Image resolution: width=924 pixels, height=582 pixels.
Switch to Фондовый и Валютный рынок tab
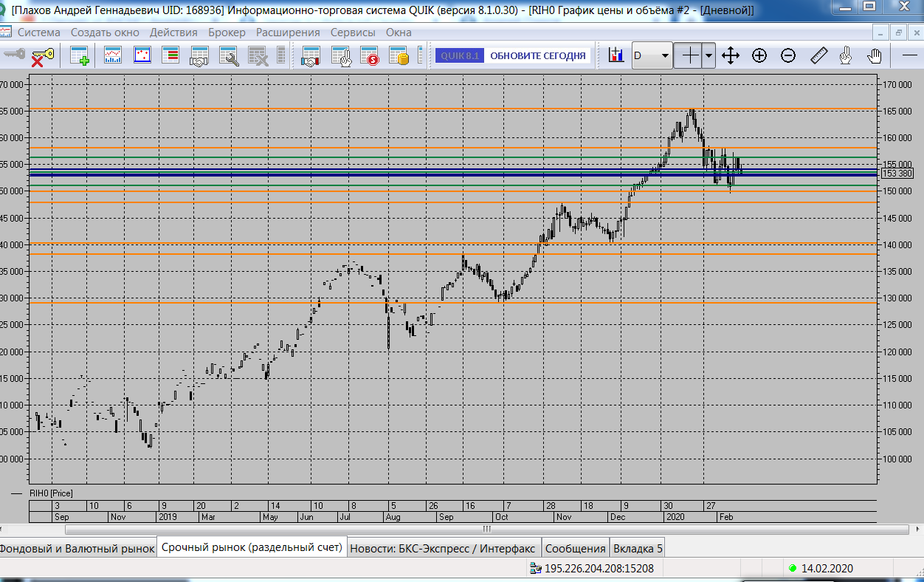(x=77, y=548)
